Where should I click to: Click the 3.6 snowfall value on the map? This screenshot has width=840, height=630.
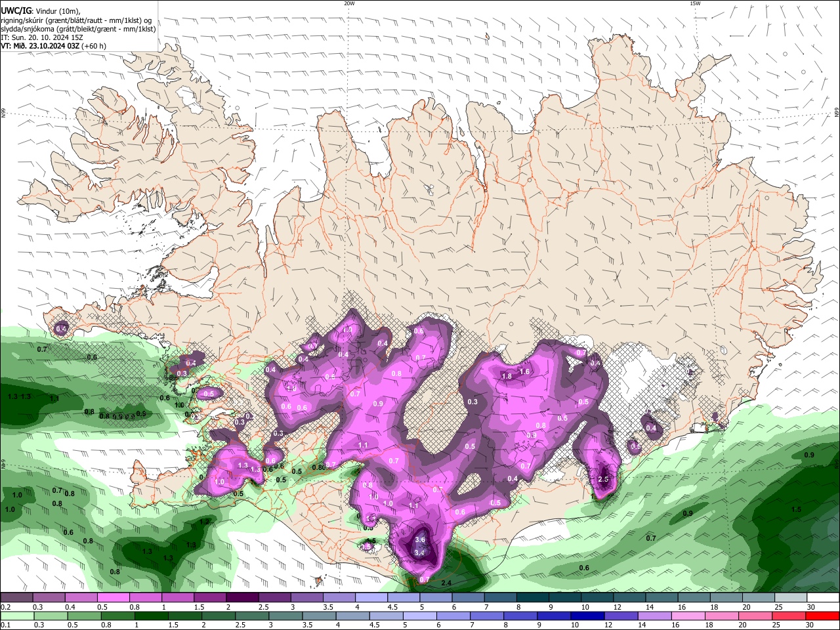click(x=421, y=540)
